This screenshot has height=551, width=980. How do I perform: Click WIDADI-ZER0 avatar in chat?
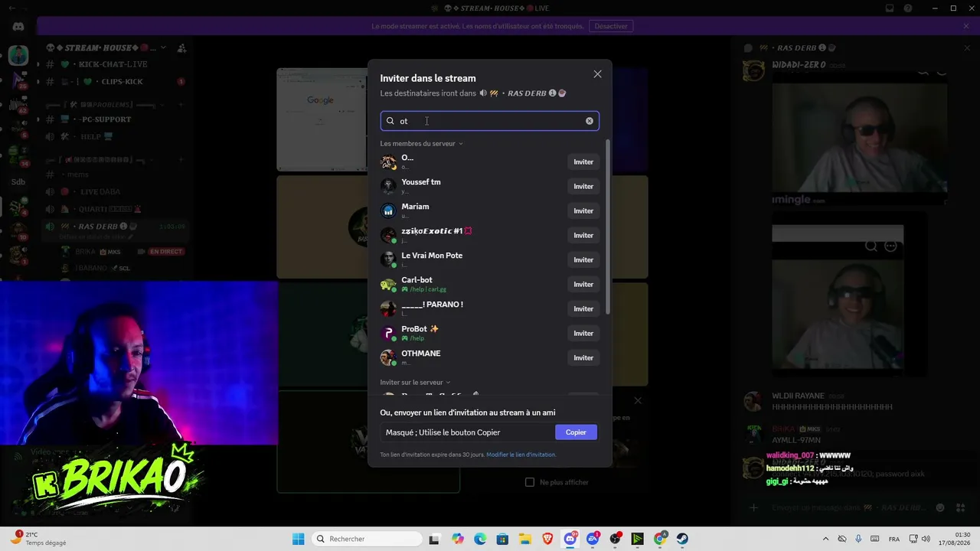pyautogui.click(x=754, y=70)
